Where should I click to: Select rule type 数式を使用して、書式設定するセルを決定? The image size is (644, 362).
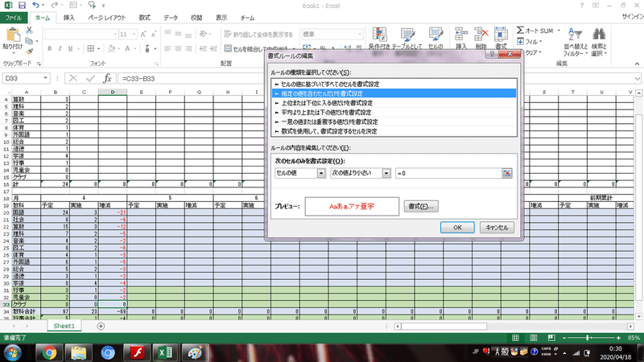point(394,131)
